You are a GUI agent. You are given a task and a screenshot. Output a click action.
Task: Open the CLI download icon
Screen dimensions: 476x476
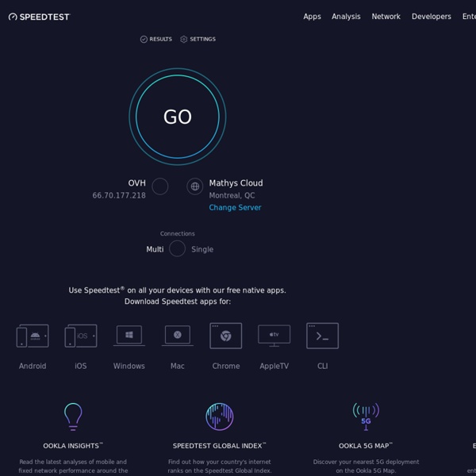click(x=322, y=336)
